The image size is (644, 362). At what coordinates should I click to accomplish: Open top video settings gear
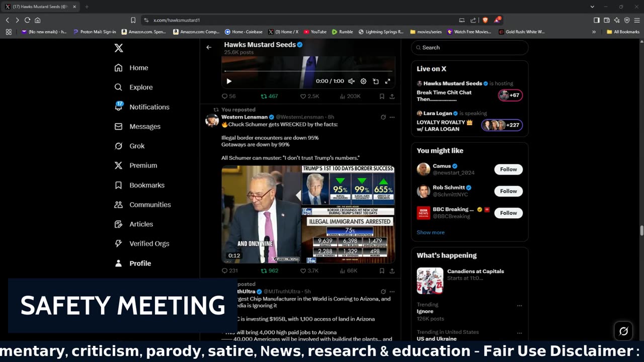(x=363, y=81)
